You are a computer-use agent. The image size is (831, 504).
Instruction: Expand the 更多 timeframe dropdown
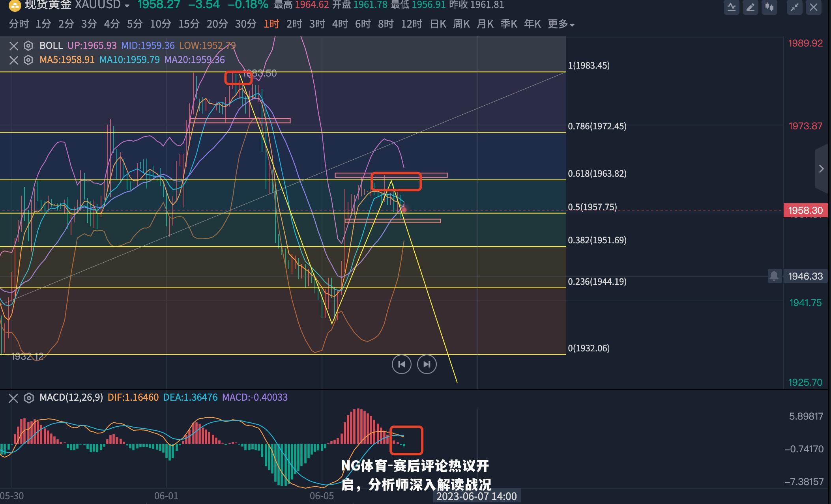tap(561, 24)
